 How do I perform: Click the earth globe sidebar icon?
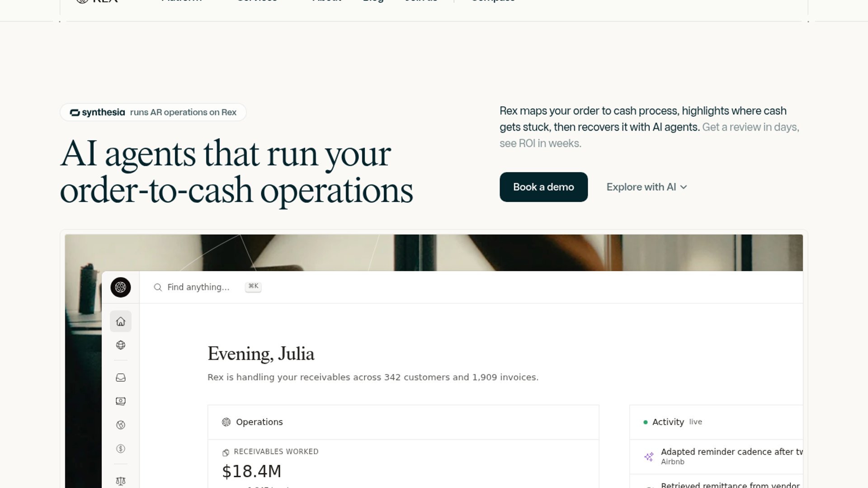(121, 425)
